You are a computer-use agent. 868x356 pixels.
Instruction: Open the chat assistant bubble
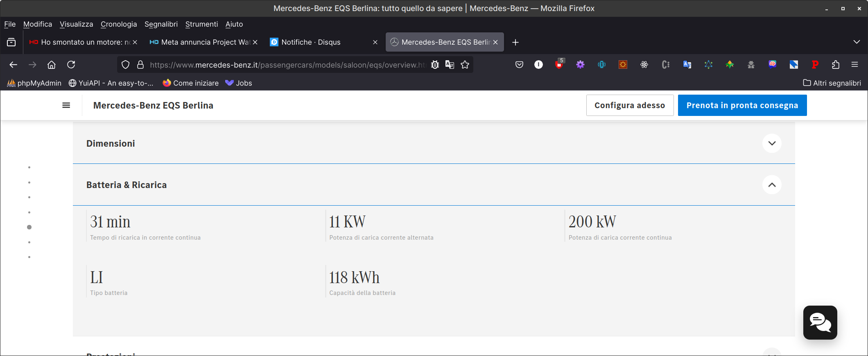820,322
